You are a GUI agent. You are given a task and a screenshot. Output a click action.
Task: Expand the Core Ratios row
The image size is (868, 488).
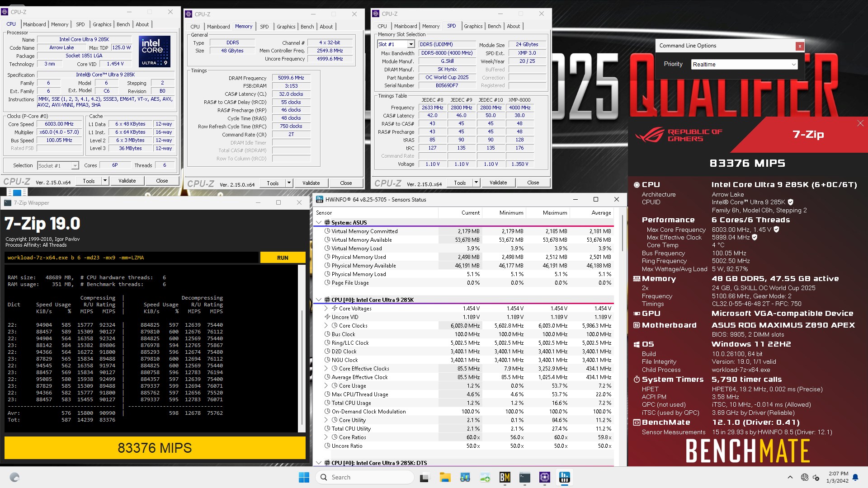coord(326,437)
